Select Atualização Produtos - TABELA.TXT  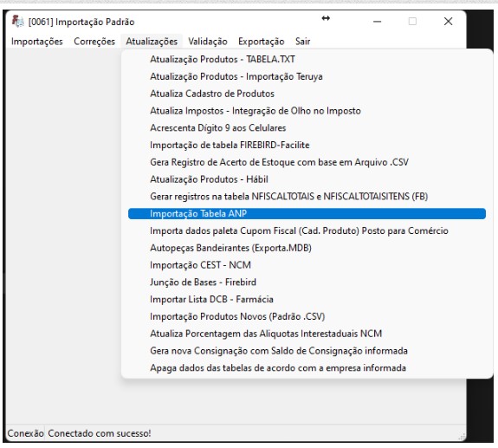click(307, 59)
